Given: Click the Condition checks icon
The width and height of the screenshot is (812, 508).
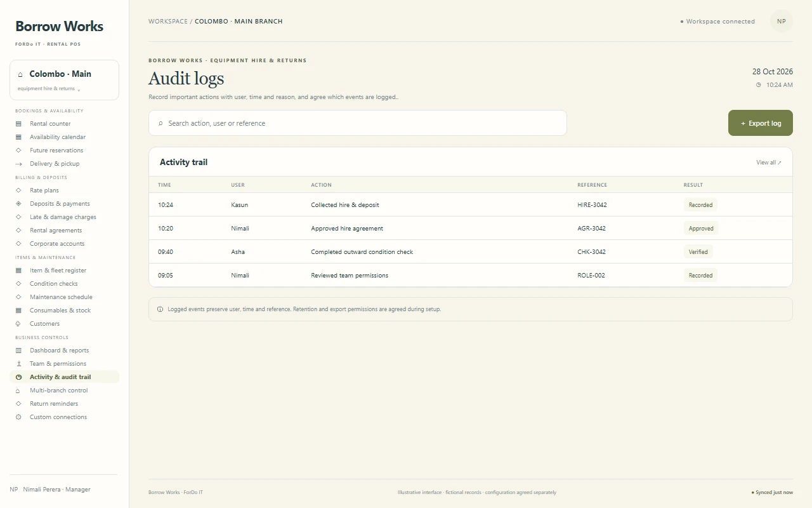Looking at the screenshot, I should [x=18, y=284].
